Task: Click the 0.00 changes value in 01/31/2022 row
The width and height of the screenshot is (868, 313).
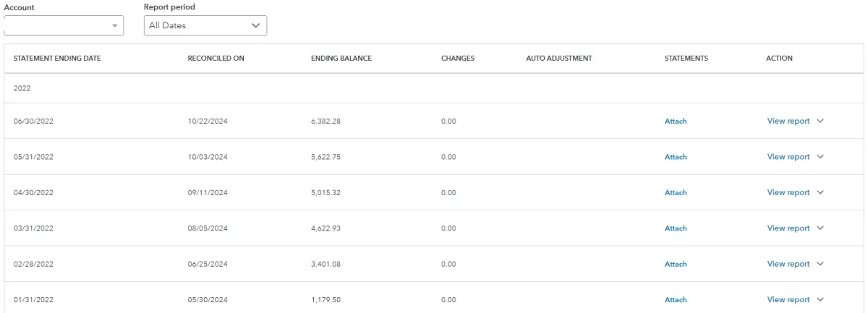Action: [448, 300]
